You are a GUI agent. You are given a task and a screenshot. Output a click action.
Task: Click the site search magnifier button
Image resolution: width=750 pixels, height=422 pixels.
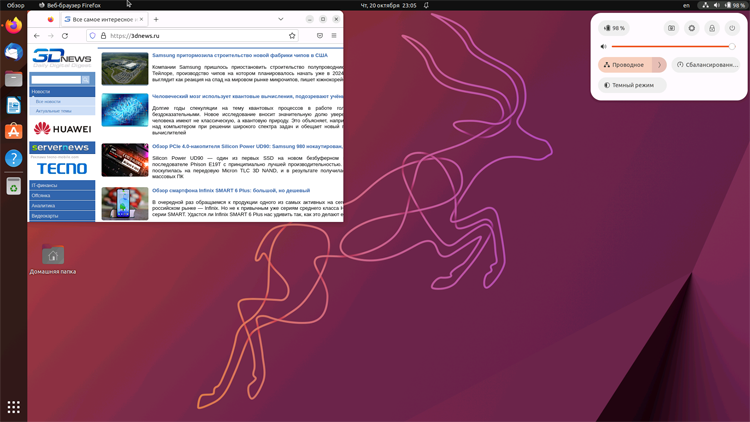86,79
